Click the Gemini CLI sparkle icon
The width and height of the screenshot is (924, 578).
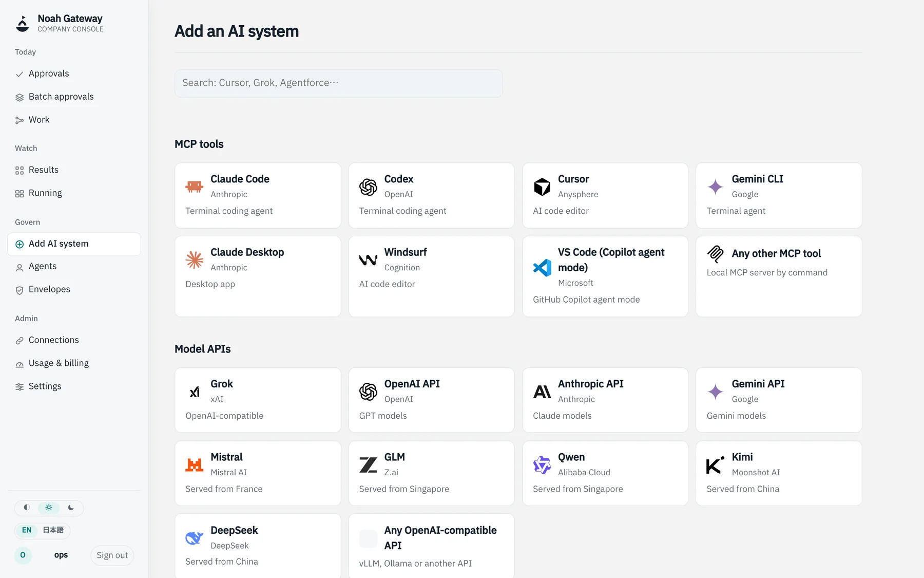pos(716,187)
